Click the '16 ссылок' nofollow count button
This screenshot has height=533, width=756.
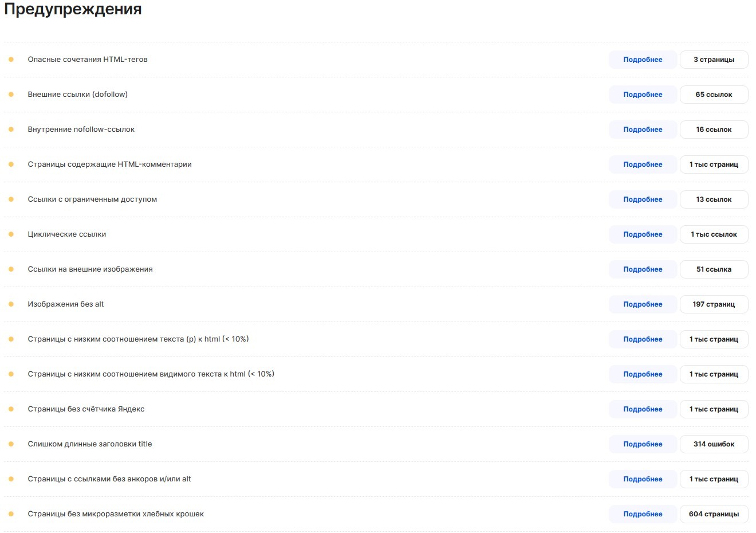714,130
